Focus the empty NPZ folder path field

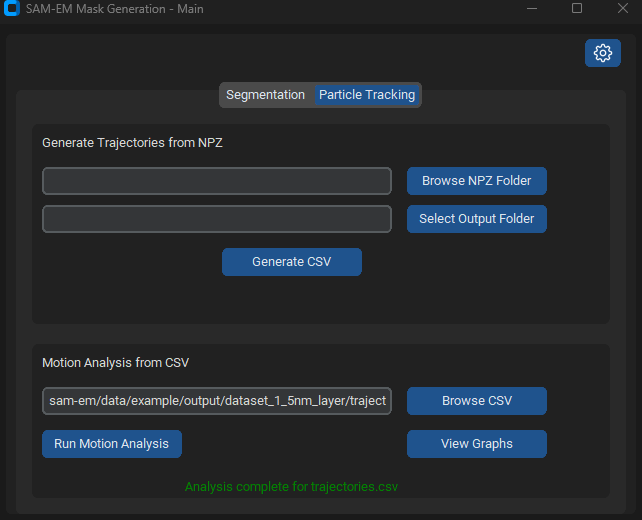pyautogui.click(x=216, y=181)
